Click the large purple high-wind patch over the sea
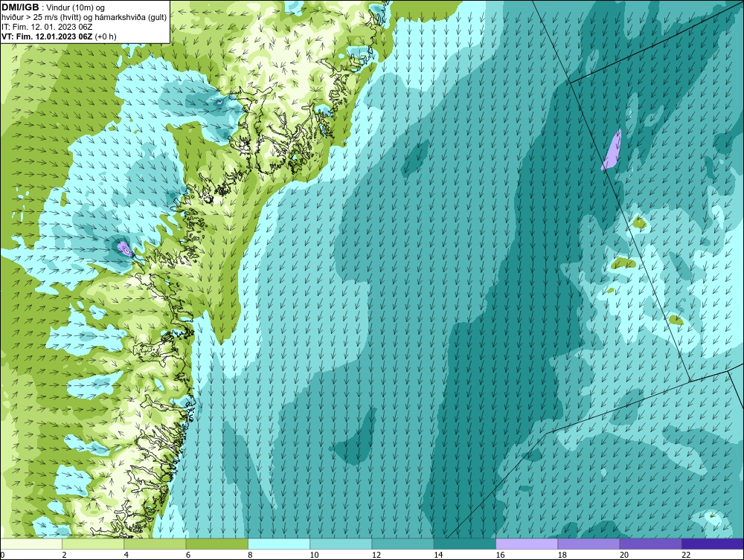The width and height of the screenshot is (744, 560). [x=612, y=149]
